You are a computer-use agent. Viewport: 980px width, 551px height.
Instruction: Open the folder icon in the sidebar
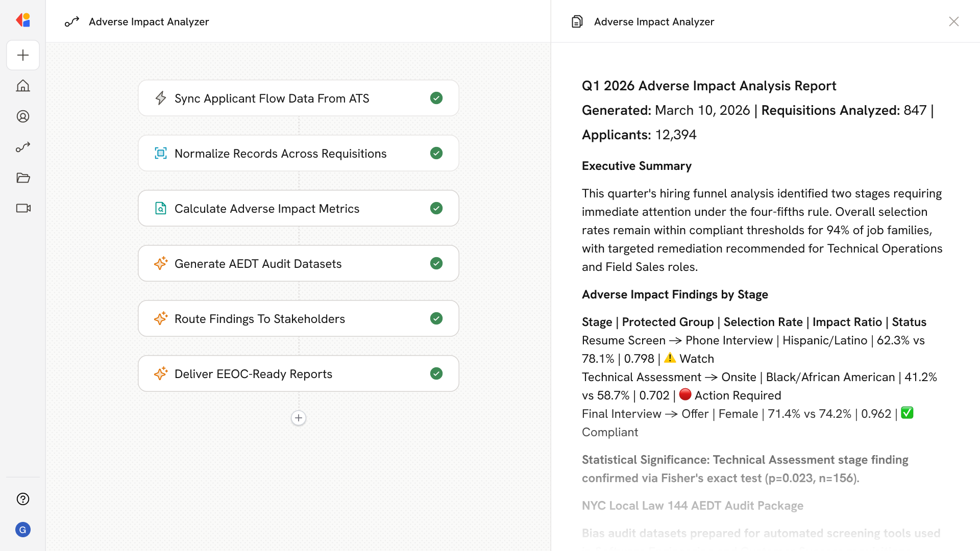tap(23, 178)
